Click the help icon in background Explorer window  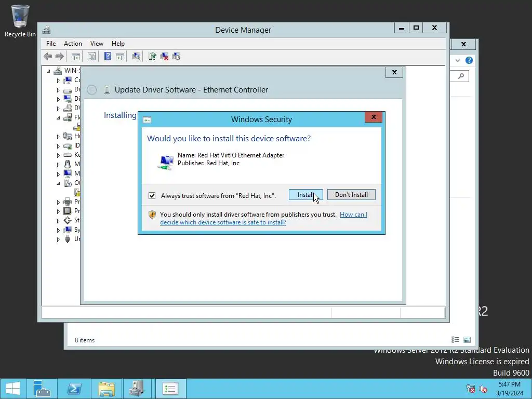469,60
